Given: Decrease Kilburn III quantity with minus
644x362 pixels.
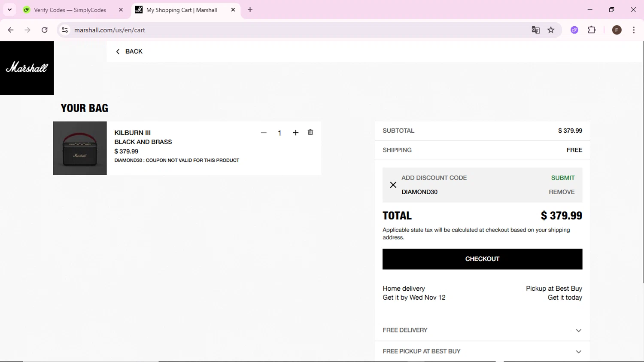Looking at the screenshot, I should 264,133.
